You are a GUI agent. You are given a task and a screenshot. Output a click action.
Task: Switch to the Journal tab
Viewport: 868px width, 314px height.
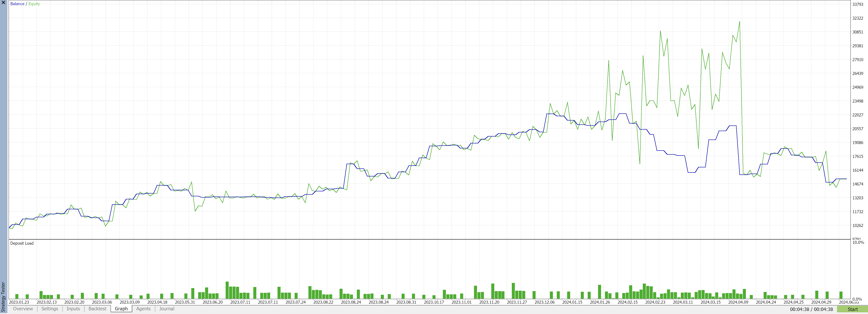pyautogui.click(x=167, y=309)
